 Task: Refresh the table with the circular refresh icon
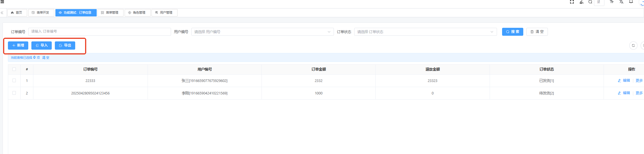(633, 45)
